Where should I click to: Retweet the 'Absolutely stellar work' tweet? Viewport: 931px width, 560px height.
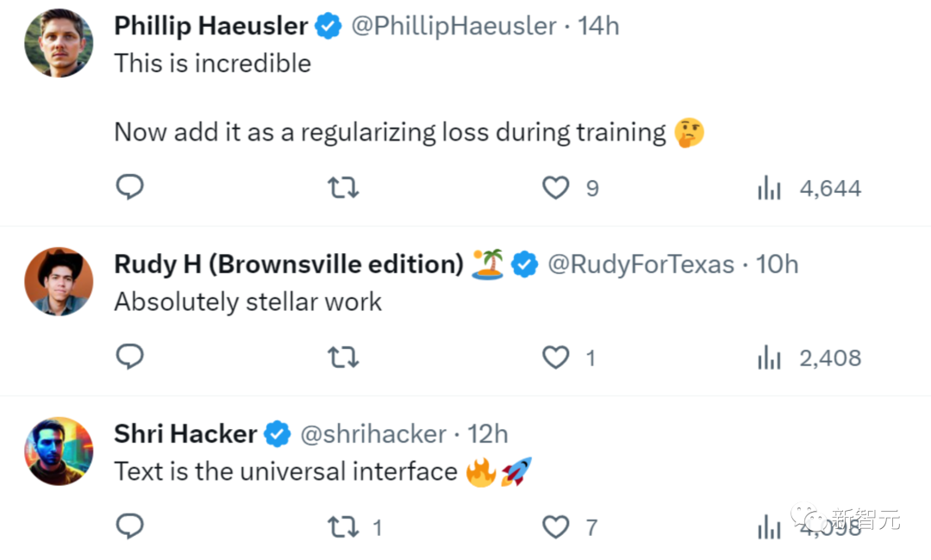tap(343, 357)
